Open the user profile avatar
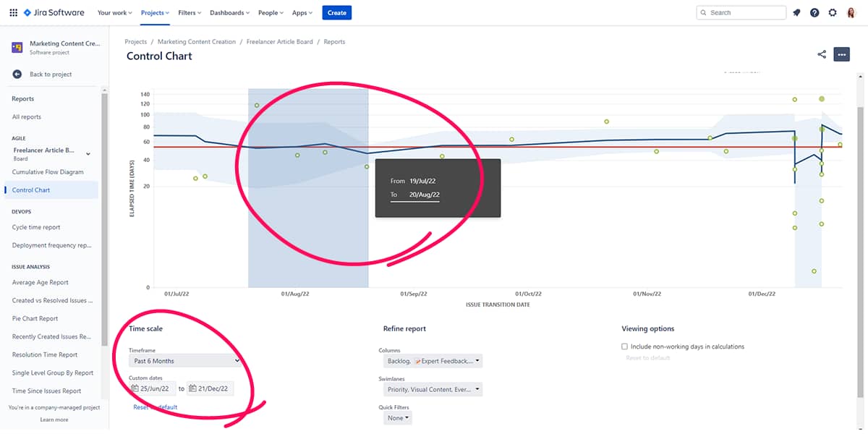This screenshot has width=868, height=434. pyautogui.click(x=851, y=12)
